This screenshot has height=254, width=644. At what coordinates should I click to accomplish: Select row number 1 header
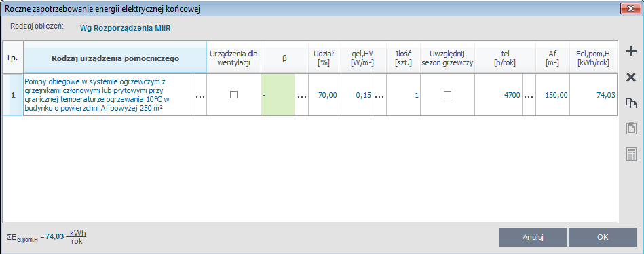pyautogui.click(x=13, y=95)
